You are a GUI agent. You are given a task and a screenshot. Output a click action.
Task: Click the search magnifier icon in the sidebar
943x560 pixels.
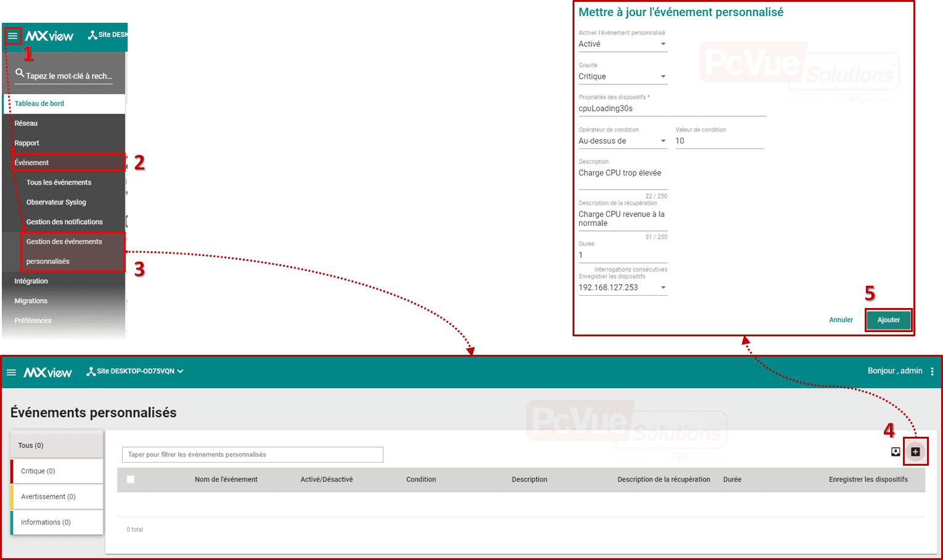click(x=20, y=73)
